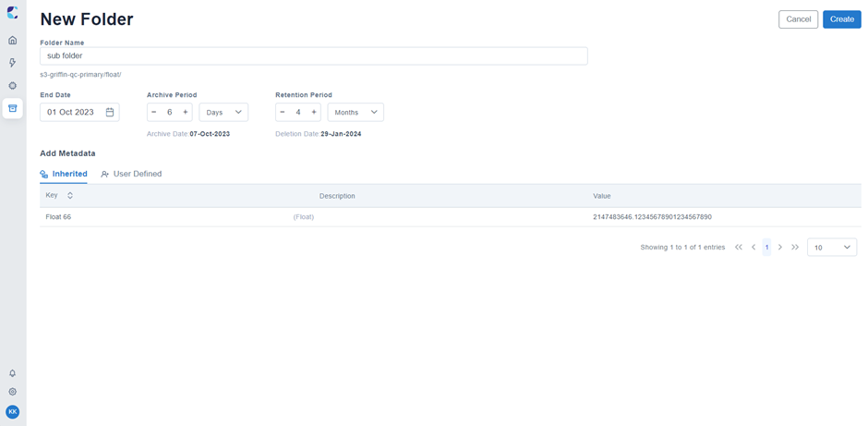The width and height of the screenshot is (868, 426).
Task: Open the lightning bolt sidebar icon
Action: [12, 63]
